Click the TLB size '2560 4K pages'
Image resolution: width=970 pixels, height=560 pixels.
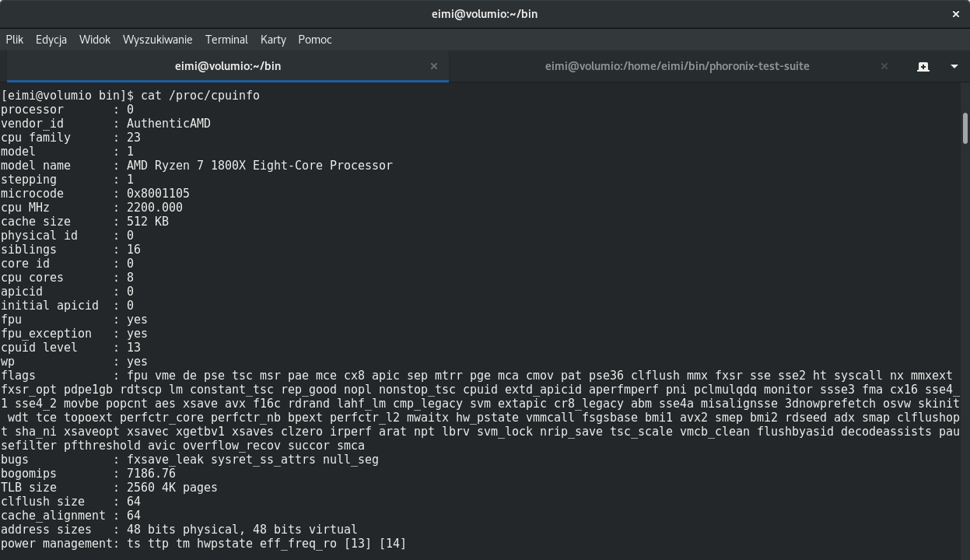tap(172, 487)
